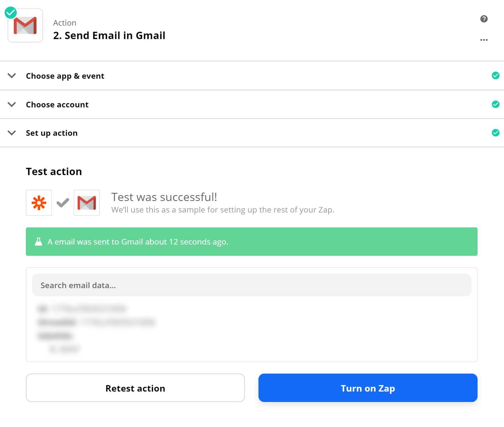This screenshot has height=427, width=504.
Task: Open the Choose account section label
Action: [x=57, y=105]
